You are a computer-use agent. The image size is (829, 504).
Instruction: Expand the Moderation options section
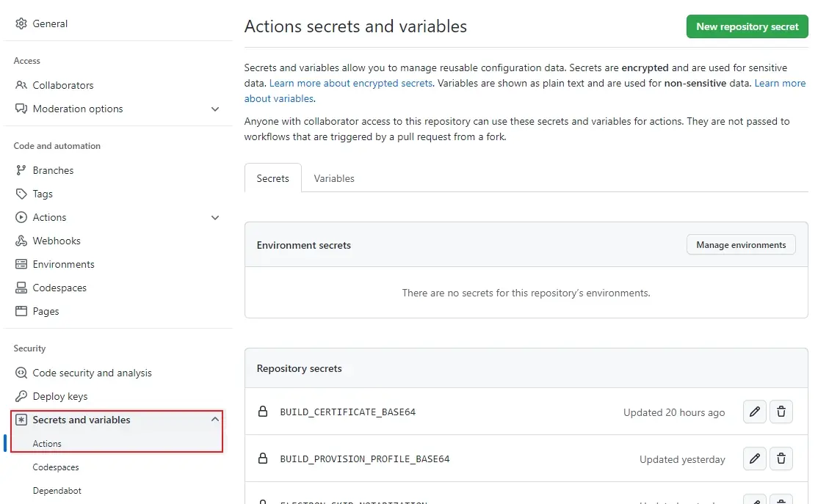pos(214,109)
